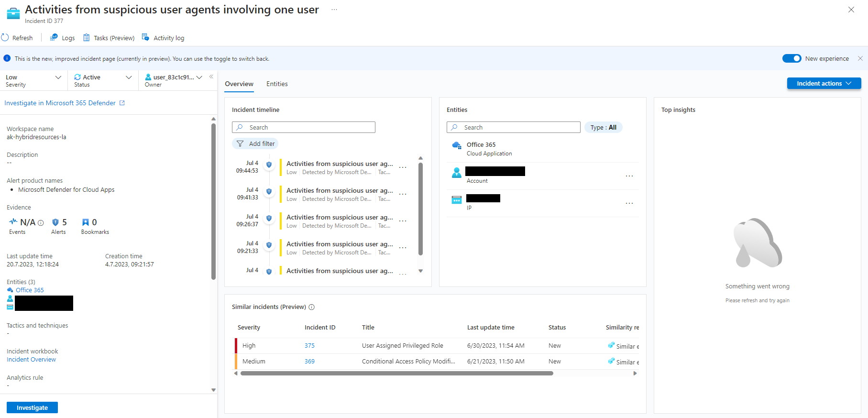
Task: Click the similarity reason icon for incident 375
Action: pos(611,345)
